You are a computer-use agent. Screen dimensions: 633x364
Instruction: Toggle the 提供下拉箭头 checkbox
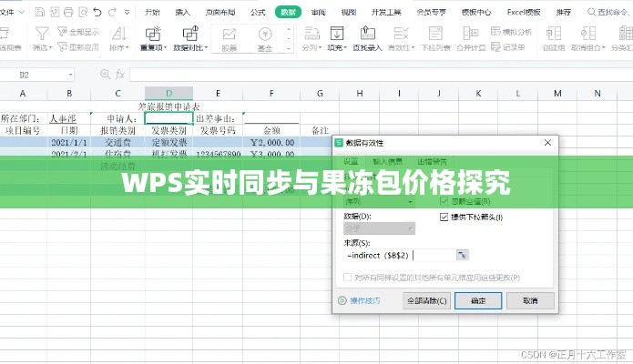point(444,217)
